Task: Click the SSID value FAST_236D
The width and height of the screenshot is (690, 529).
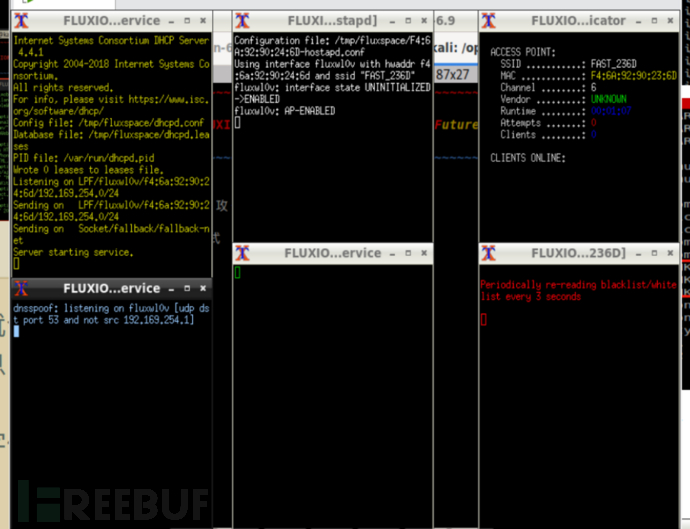Action: pyautogui.click(x=613, y=64)
